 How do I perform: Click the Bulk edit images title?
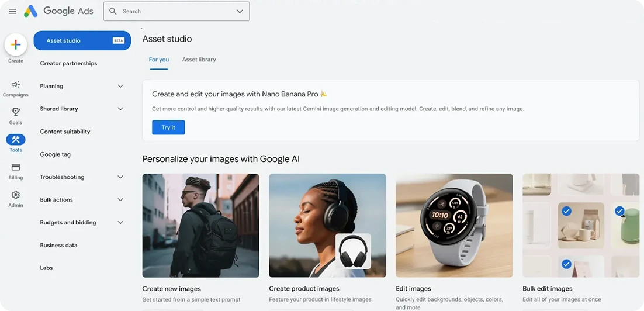point(548,289)
